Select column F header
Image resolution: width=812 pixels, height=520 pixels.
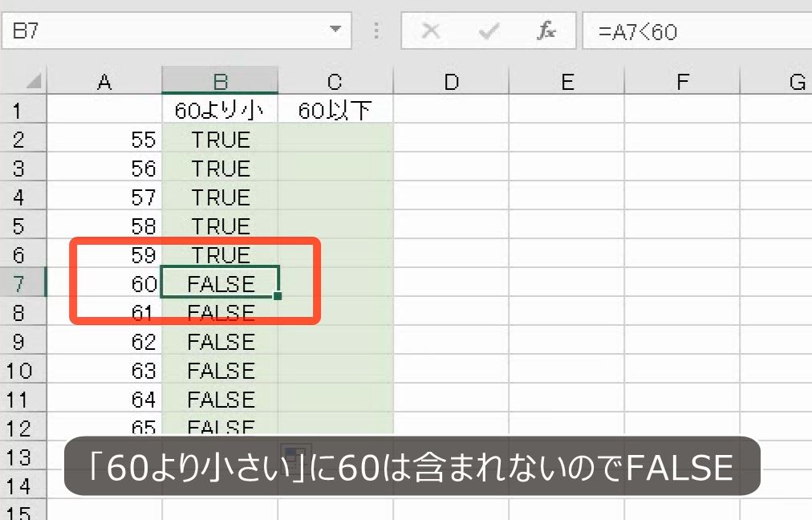tap(683, 81)
